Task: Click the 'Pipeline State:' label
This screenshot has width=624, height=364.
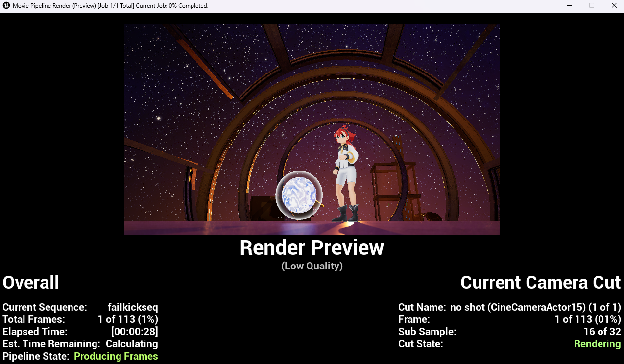Action: [37, 356]
